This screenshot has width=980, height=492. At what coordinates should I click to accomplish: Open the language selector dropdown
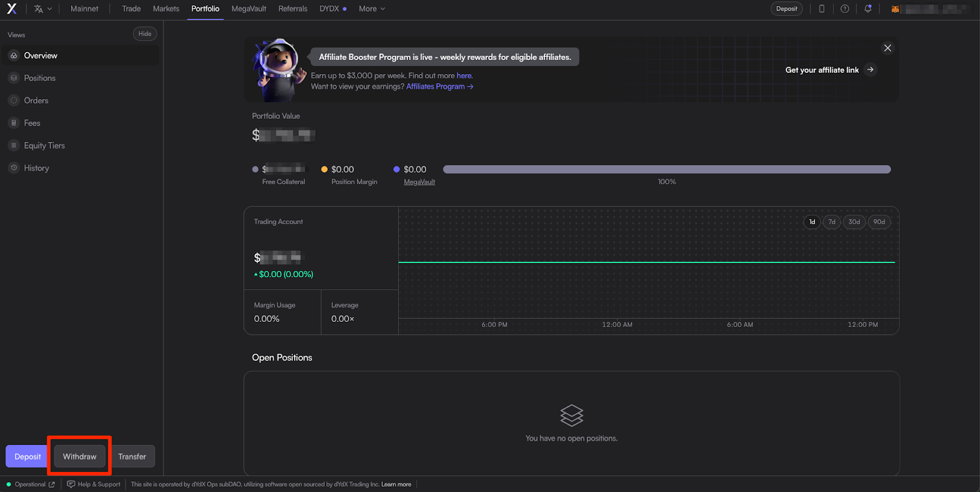click(43, 9)
